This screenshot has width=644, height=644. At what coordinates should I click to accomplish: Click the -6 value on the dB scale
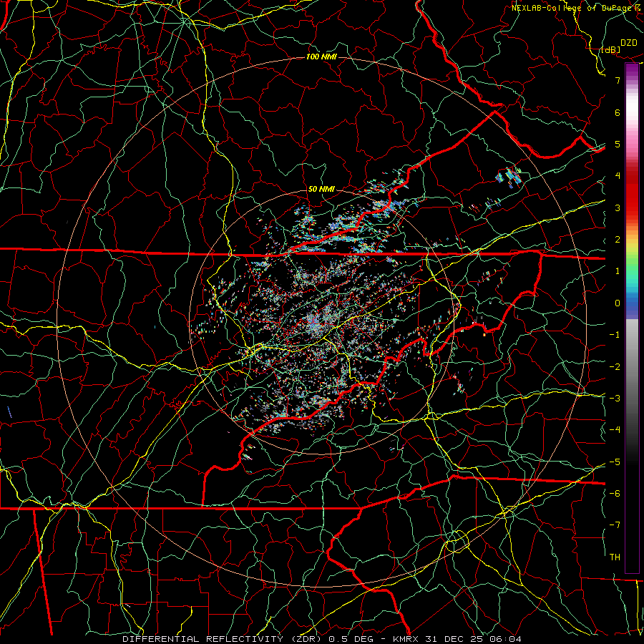click(615, 494)
